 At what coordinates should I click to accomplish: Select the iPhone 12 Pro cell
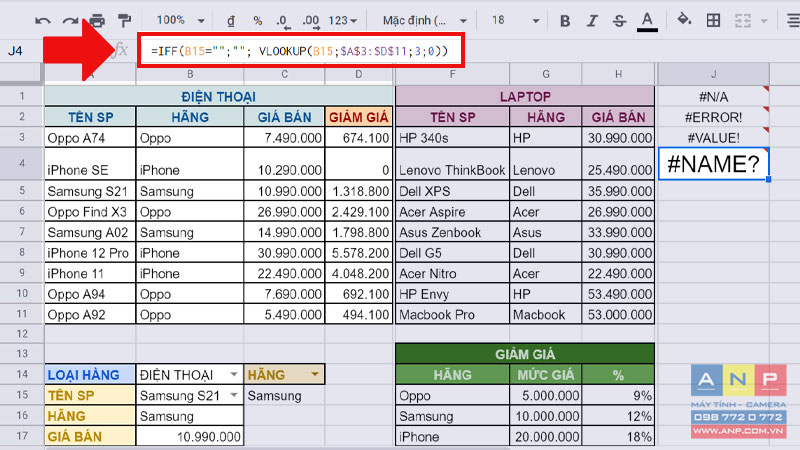coord(90,253)
